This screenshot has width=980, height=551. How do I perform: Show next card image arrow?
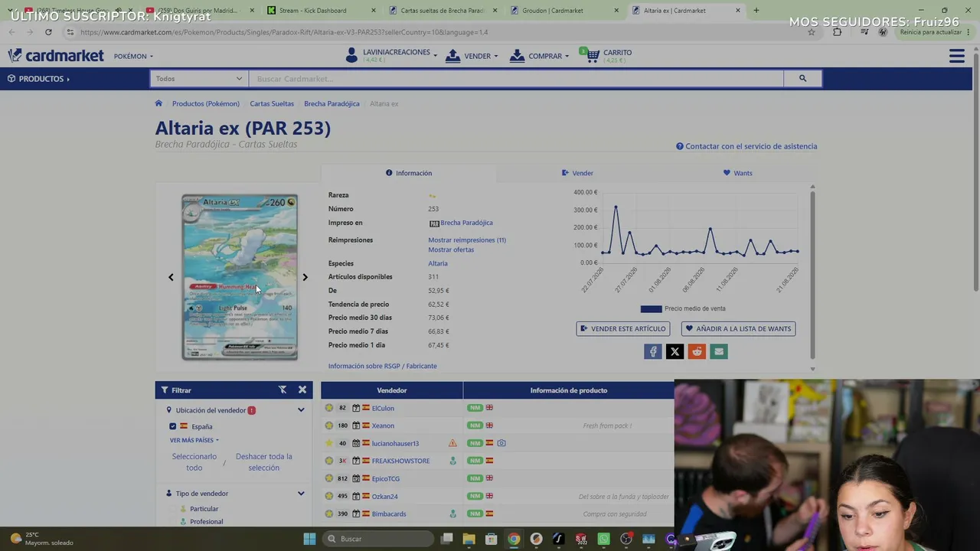click(x=305, y=277)
